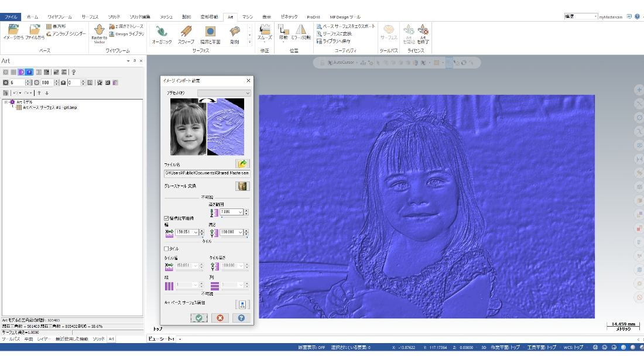Image resolution: width=644 pixels, height=363 pixels.
Task: Open the 幅 value dropdown
Action: [196, 232]
